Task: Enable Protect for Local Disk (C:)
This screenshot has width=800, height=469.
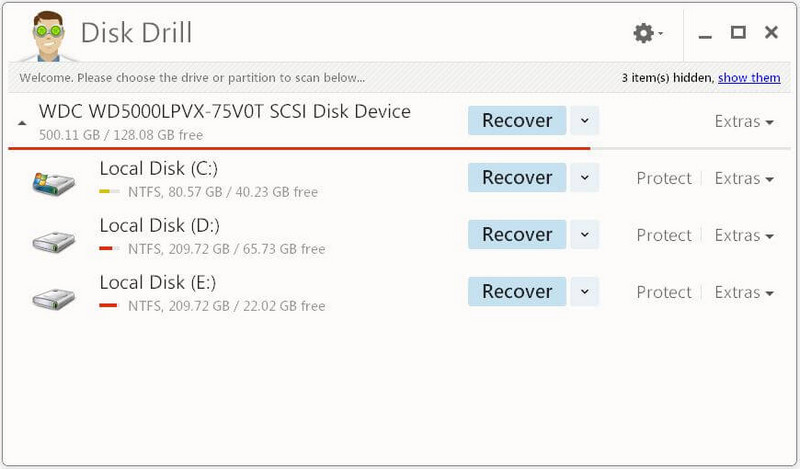Action: [664, 178]
